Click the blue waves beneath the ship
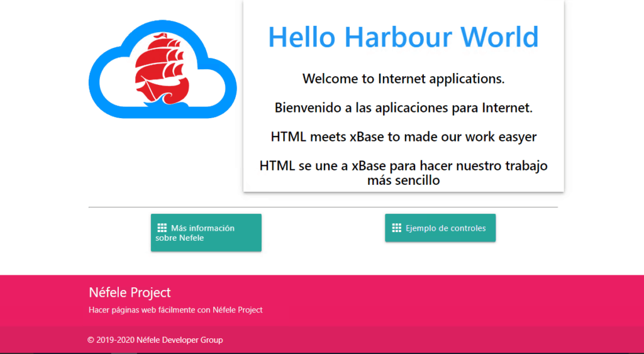The height and width of the screenshot is (354, 644). coord(160,102)
